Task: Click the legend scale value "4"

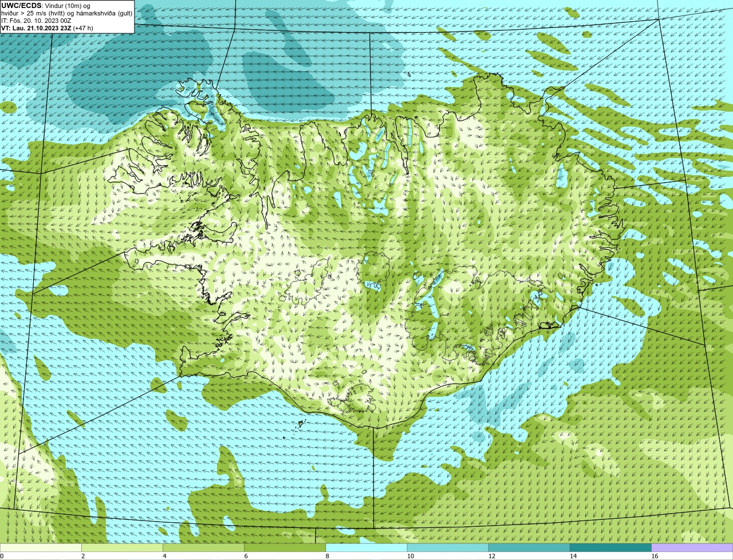Action: (x=164, y=556)
